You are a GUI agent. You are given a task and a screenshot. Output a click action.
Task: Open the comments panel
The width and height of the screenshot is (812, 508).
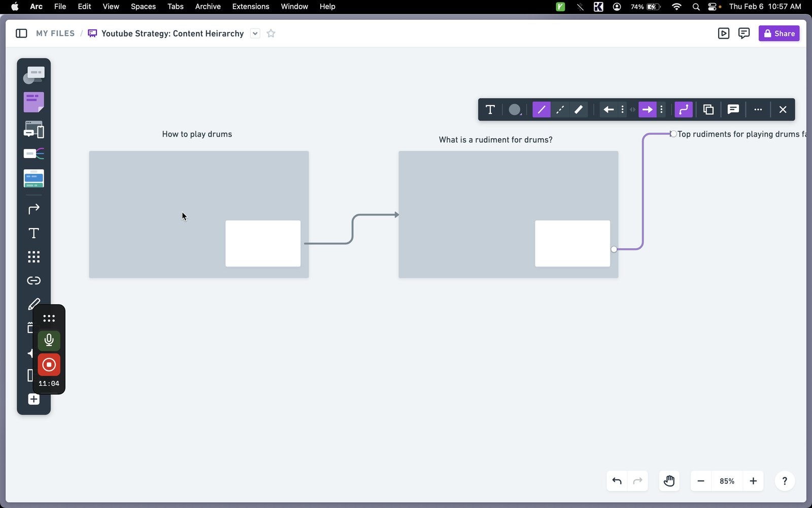pyautogui.click(x=744, y=34)
